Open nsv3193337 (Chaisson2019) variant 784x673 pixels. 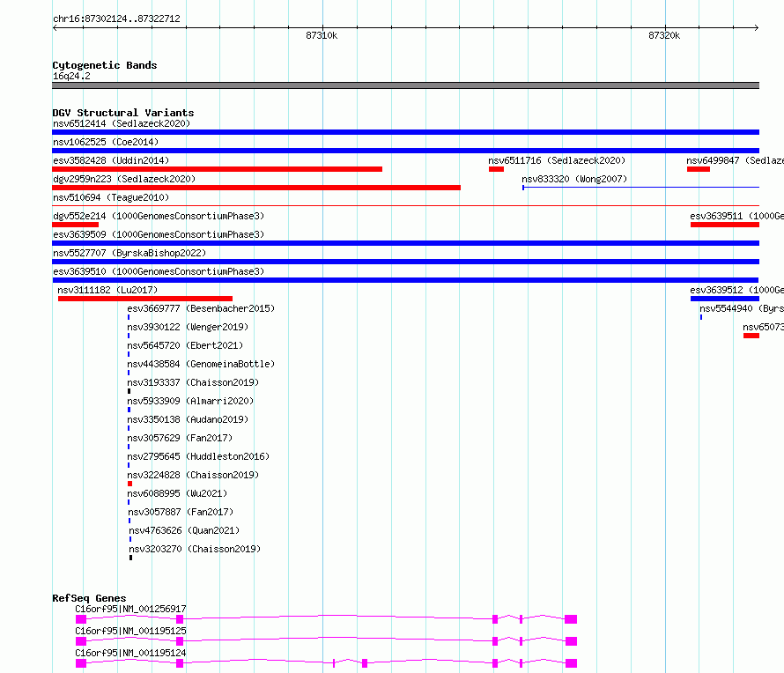click(193, 382)
